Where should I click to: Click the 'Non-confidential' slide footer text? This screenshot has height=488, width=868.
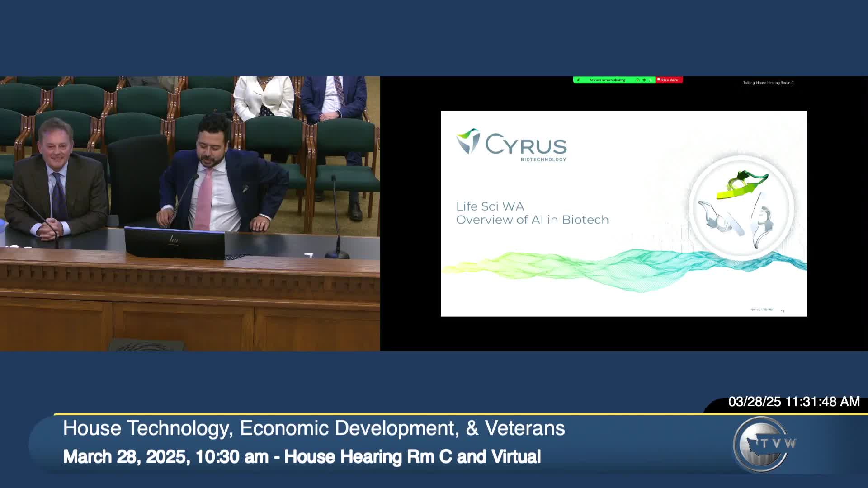coord(762,310)
